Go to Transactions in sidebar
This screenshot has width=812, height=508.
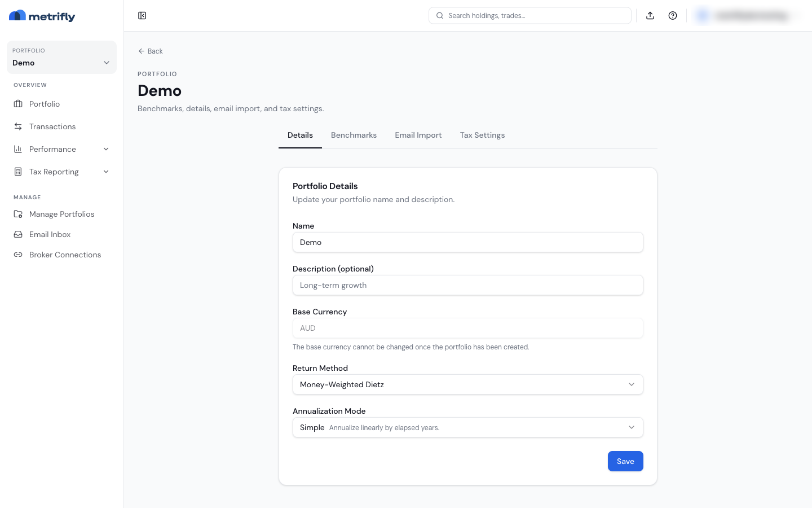click(x=61, y=126)
